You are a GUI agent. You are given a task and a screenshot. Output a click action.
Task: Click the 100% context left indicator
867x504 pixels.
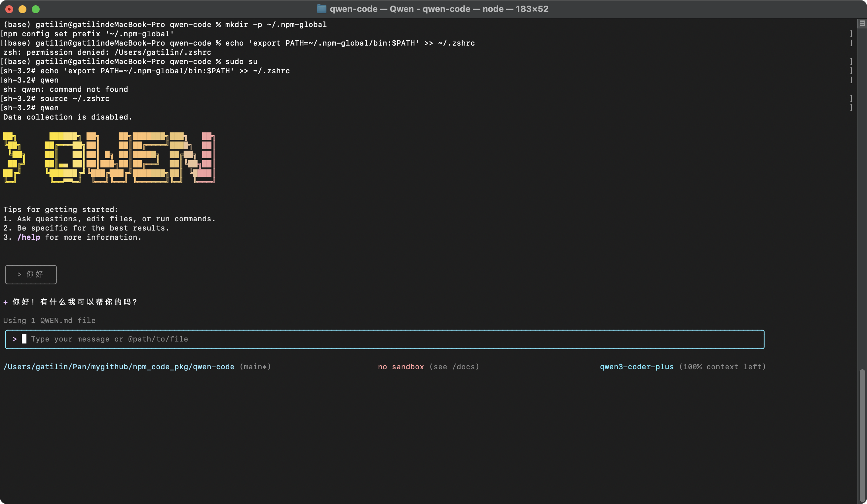[x=723, y=367]
